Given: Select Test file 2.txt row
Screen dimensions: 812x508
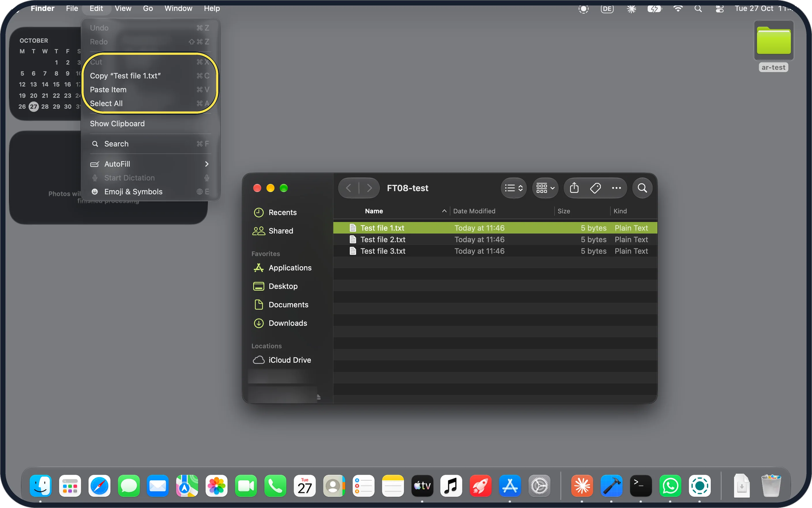Looking at the screenshot, I should tap(495, 239).
